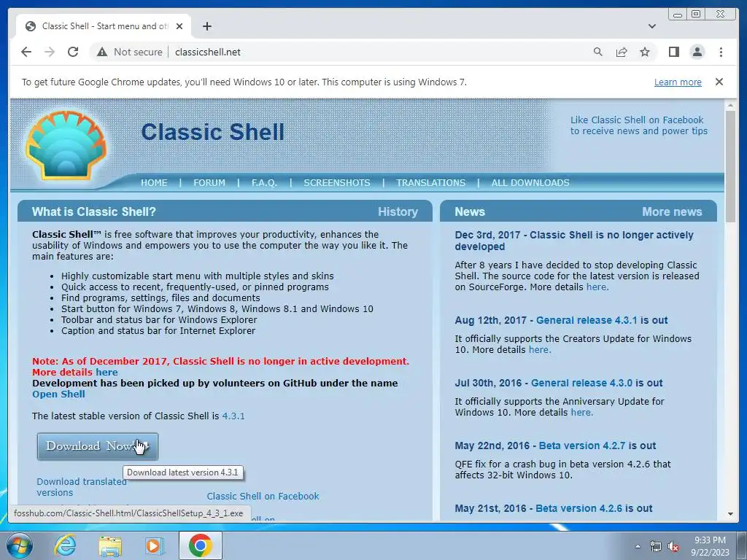Click the Not secure warning icon

click(x=102, y=52)
